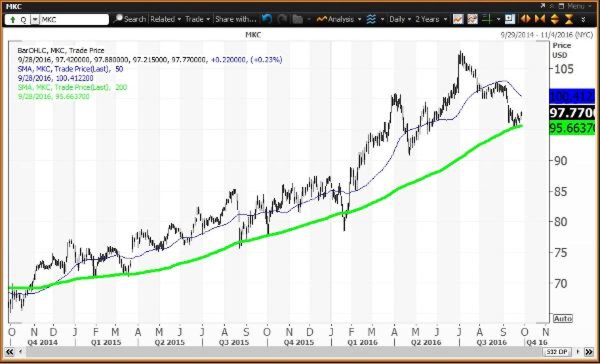Expand the arrow beside wavy lines icon

click(x=382, y=19)
